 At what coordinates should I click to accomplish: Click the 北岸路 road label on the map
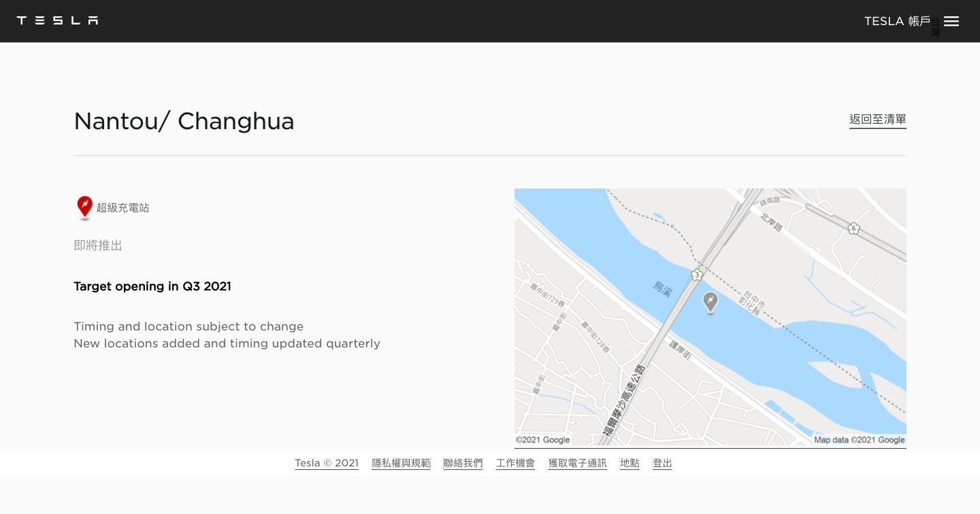coord(772,222)
